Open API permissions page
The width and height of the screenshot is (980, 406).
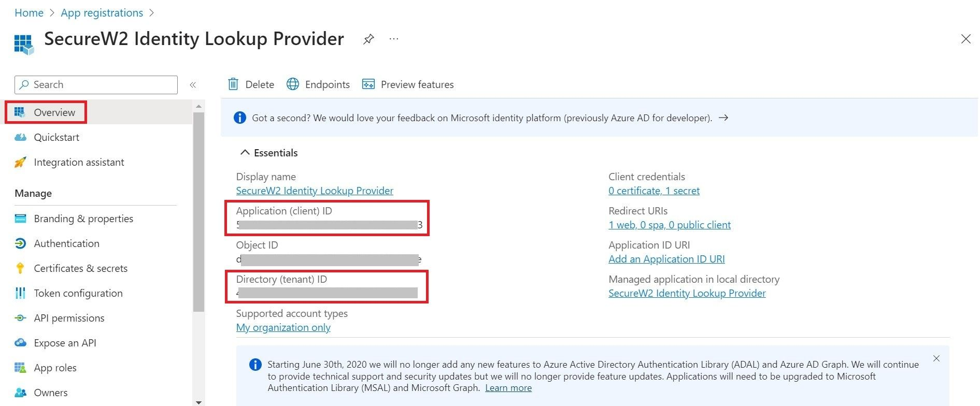tap(69, 318)
